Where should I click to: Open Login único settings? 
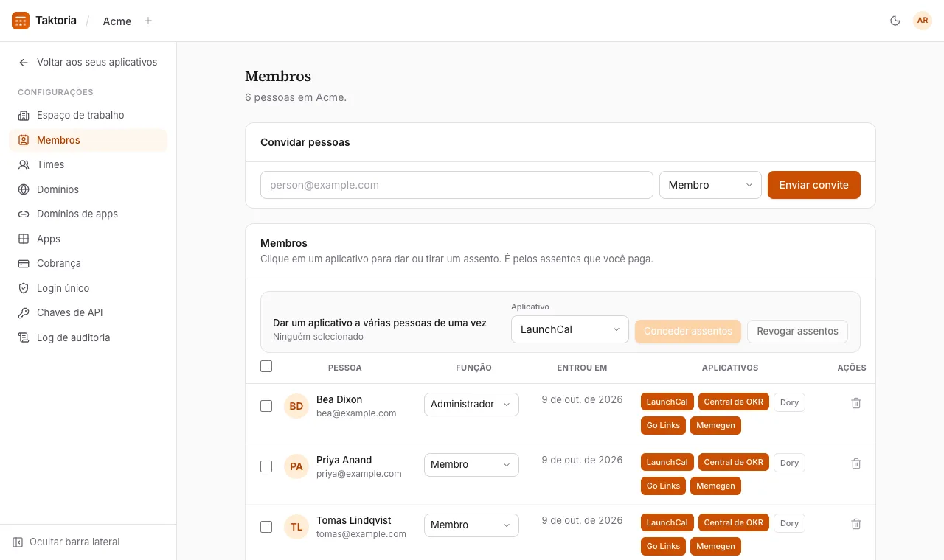88,288
